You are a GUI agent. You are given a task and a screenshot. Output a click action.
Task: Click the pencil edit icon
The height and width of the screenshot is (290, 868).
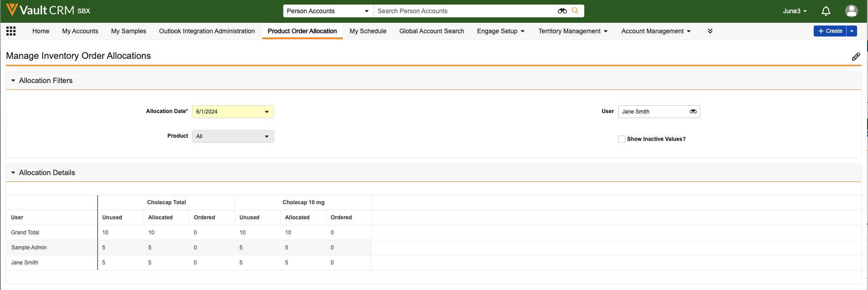pyautogui.click(x=856, y=57)
